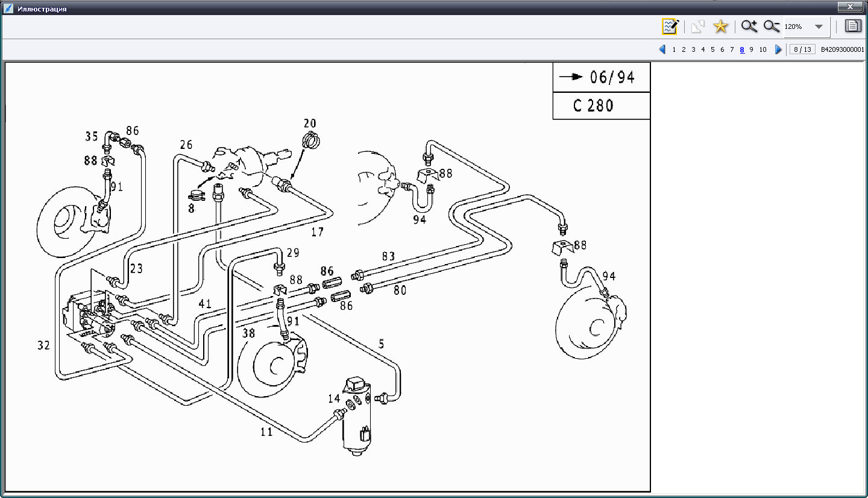Screen dimensions: 868x498
Task: Zoom in with the plus magnifier
Action: (749, 27)
